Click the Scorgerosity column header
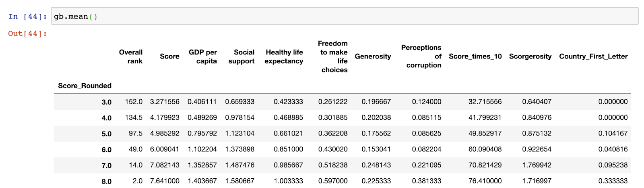The height and width of the screenshot is (188, 644). [x=530, y=56]
